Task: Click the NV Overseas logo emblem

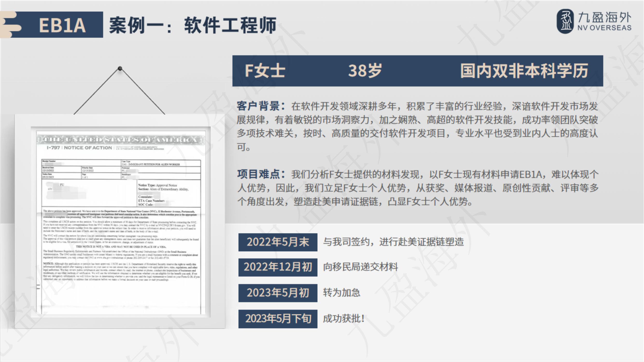Action: pos(565,21)
